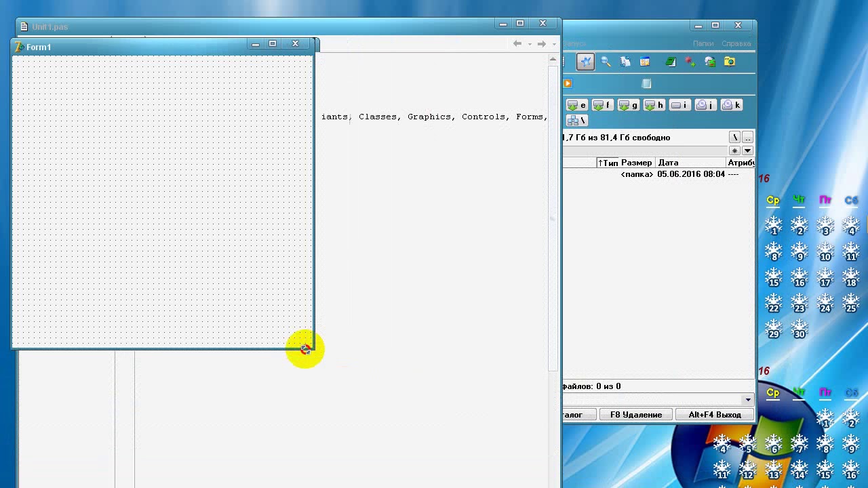Select the <папка> row dated 05.06.2016 08:04
Image resolution: width=868 pixels, height=488 pixels.
(x=658, y=174)
